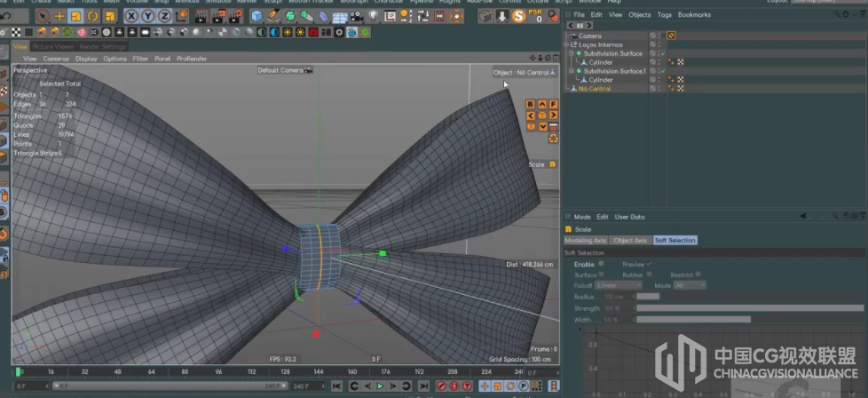Toggle the X axis lock
868x398 pixels.
pos(131,16)
